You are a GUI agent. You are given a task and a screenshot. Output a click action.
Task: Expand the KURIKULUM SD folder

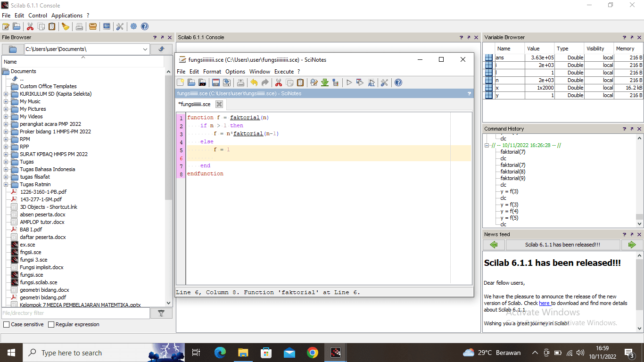[6, 94]
